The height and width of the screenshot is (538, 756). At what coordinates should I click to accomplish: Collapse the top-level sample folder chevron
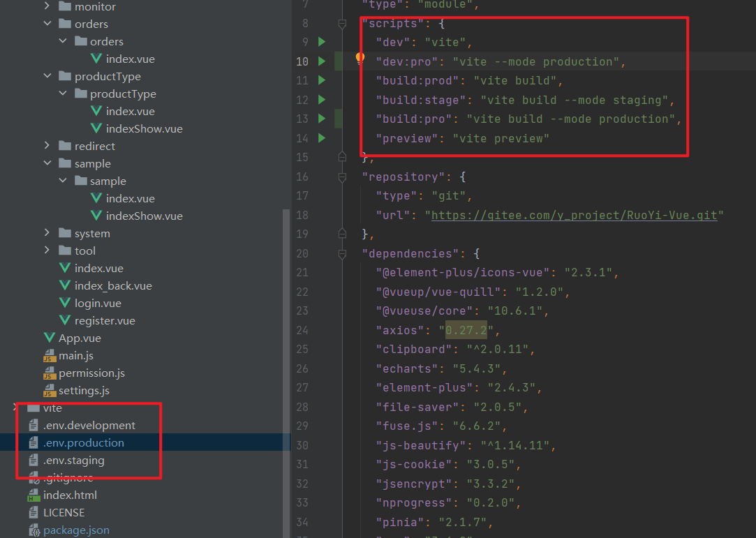click(x=47, y=163)
